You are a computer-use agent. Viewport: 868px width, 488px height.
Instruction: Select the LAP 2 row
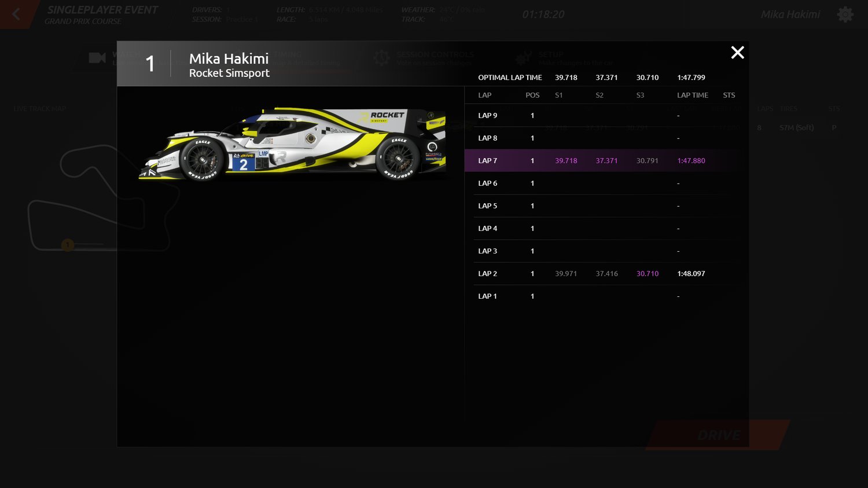(606, 273)
